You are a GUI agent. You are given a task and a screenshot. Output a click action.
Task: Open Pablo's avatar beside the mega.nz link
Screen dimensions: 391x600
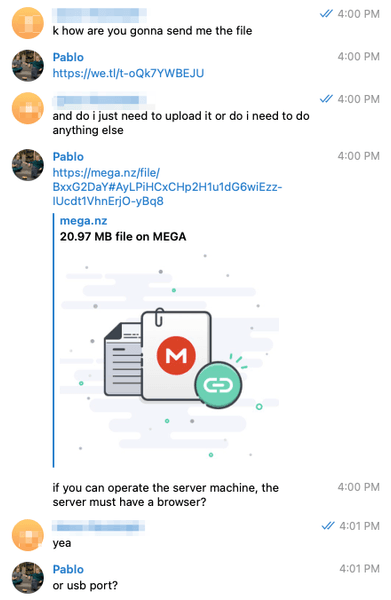tap(28, 165)
